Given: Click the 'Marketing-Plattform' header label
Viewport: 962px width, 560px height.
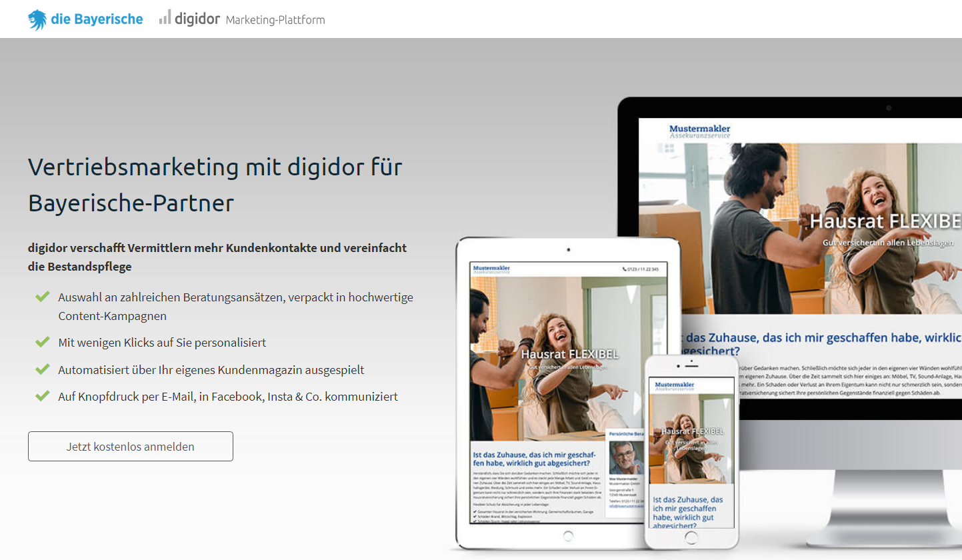Looking at the screenshot, I should coord(275,20).
